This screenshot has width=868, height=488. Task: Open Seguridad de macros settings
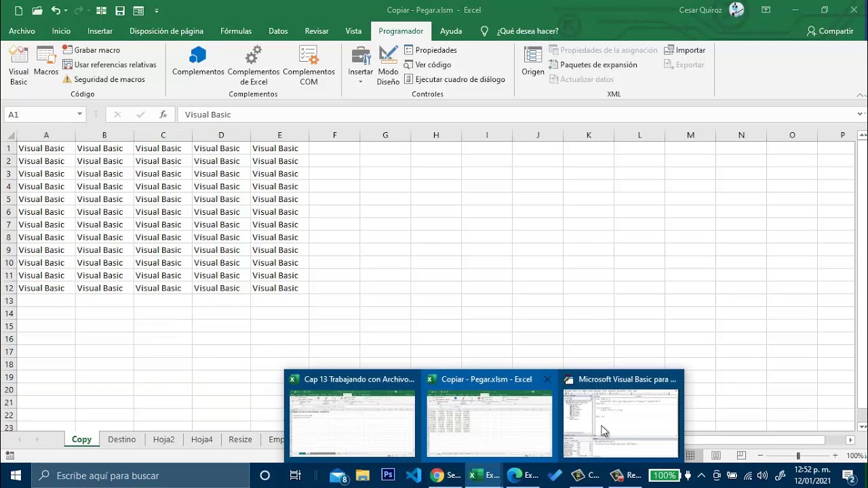click(x=104, y=79)
